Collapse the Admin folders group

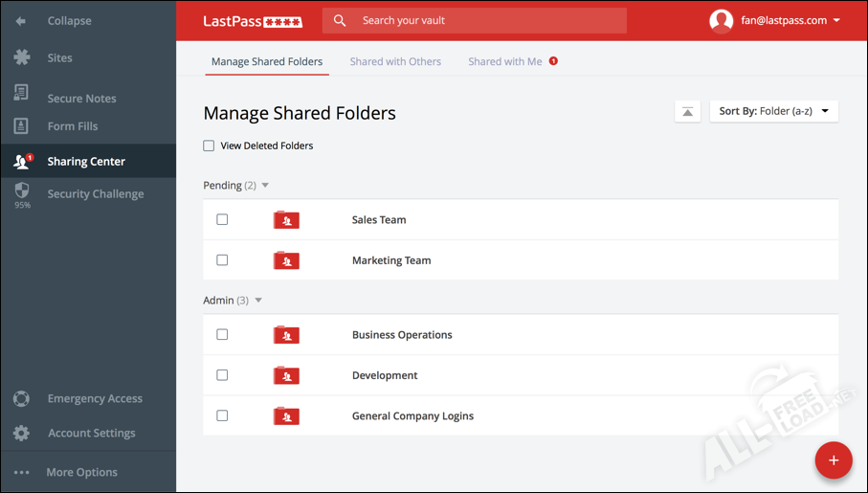[x=257, y=301]
